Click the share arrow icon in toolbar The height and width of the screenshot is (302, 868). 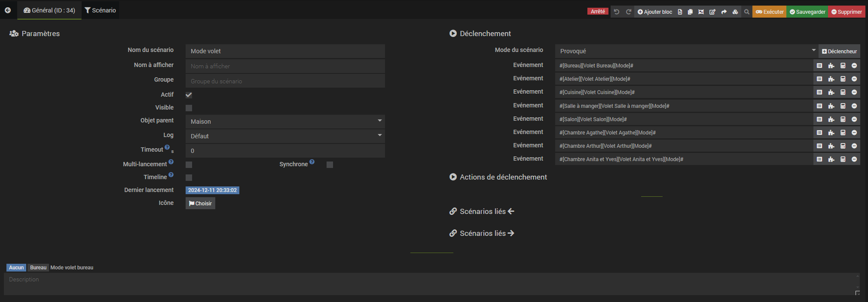click(x=724, y=12)
